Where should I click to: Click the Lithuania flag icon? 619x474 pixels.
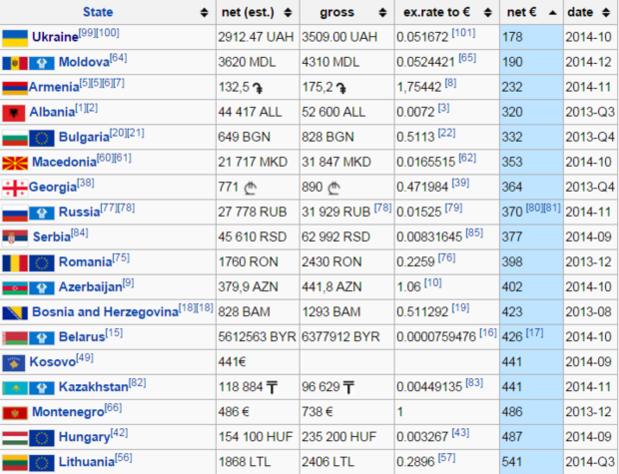pyautogui.click(x=15, y=463)
